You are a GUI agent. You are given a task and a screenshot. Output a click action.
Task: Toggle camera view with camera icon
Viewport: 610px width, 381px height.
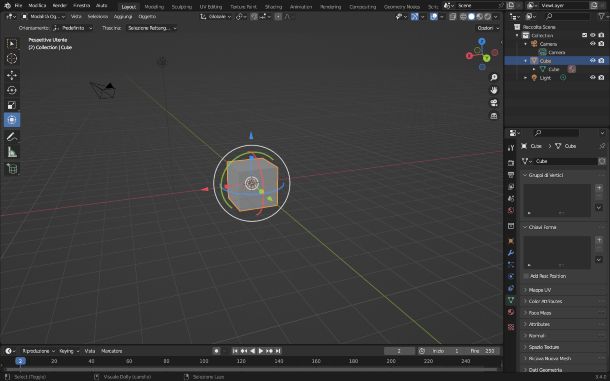pyautogui.click(x=494, y=103)
